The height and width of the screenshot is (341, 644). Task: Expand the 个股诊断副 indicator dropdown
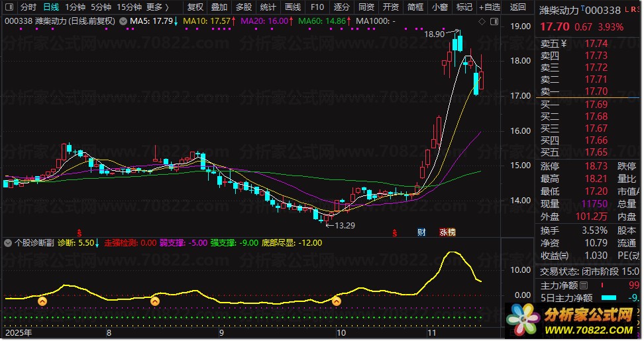pos(8,243)
